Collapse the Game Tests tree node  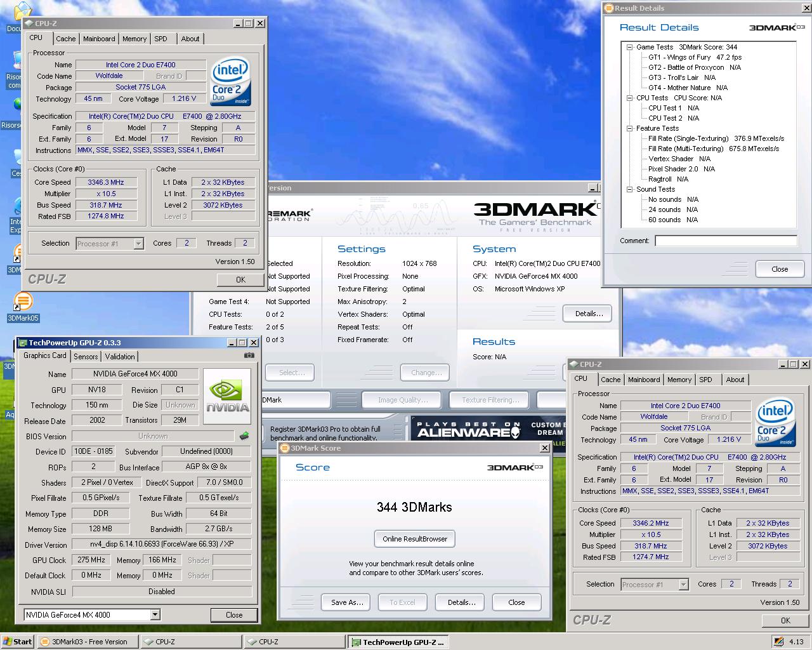630,47
